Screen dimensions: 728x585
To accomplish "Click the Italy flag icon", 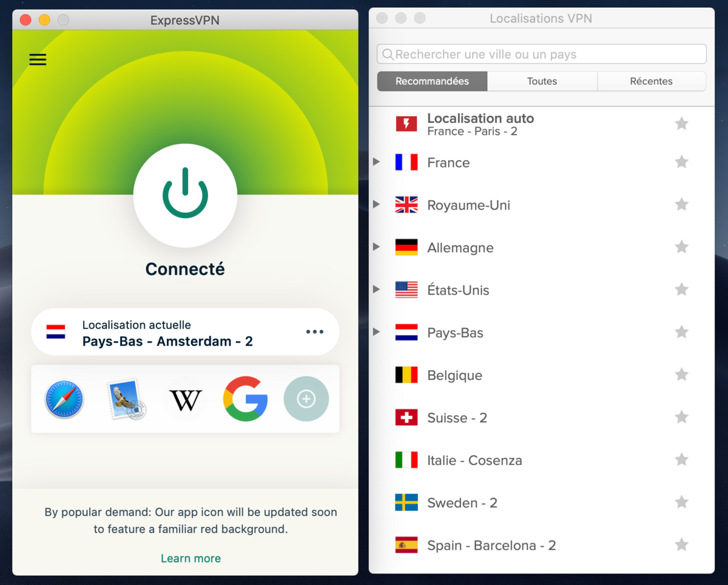I will 406,460.
